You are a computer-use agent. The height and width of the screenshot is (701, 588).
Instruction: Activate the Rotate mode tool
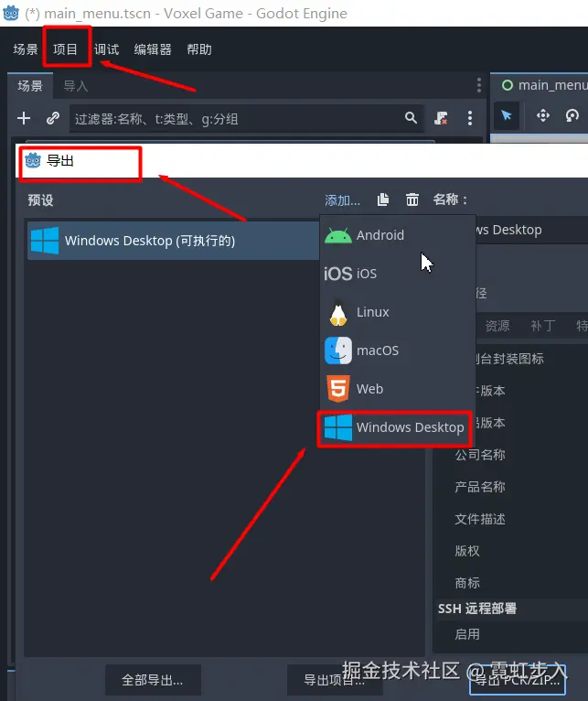[x=572, y=116]
